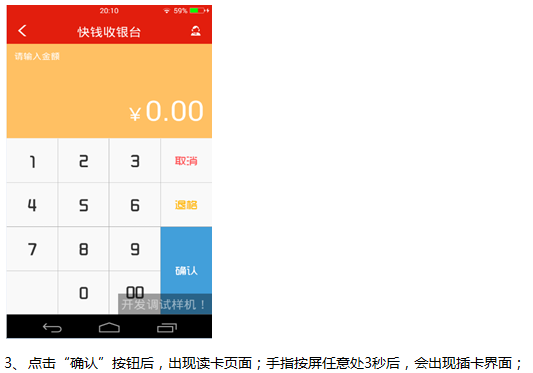Tap digit 8 on keypad
This screenshot has width=533, height=373.
click(84, 249)
